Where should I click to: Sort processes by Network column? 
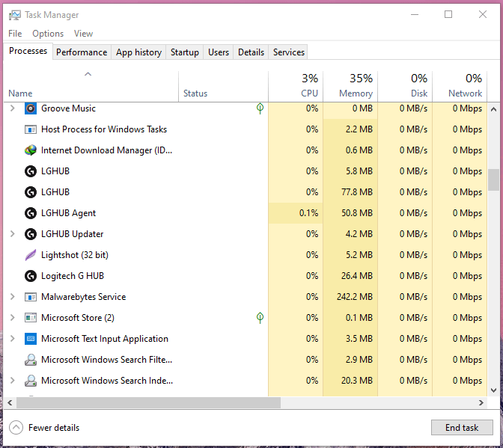pyautogui.click(x=460, y=87)
